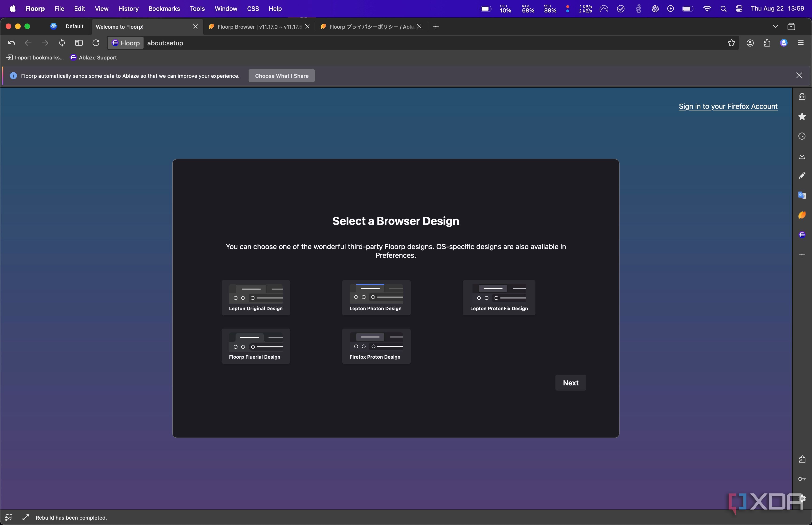Open the History menu
Screen dimensions: 812x525
pos(129,8)
